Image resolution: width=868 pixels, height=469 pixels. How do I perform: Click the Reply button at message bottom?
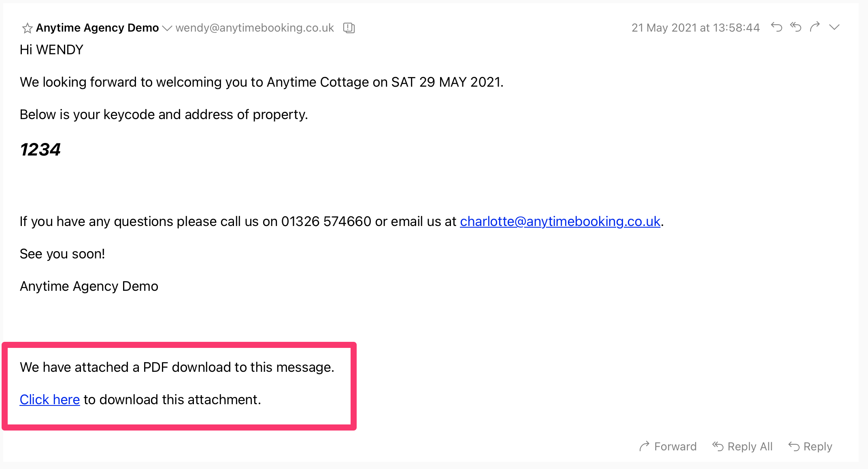[x=810, y=446]
